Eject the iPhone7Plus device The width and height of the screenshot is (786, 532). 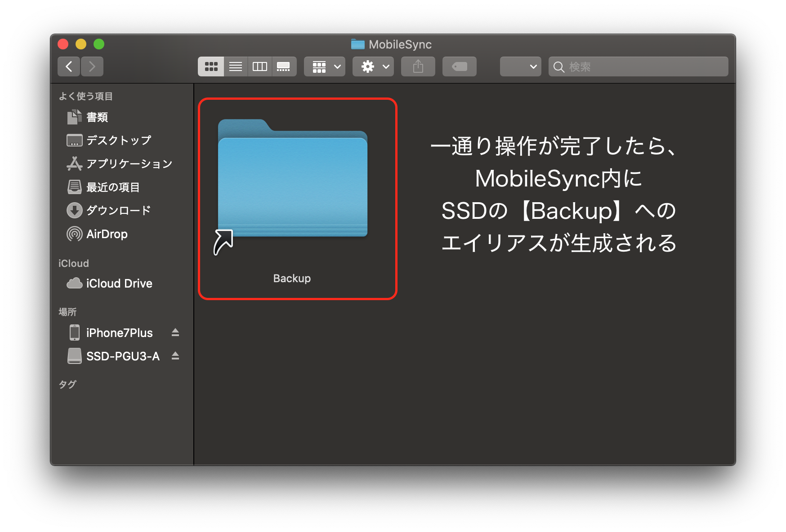(x=175, y=332)
